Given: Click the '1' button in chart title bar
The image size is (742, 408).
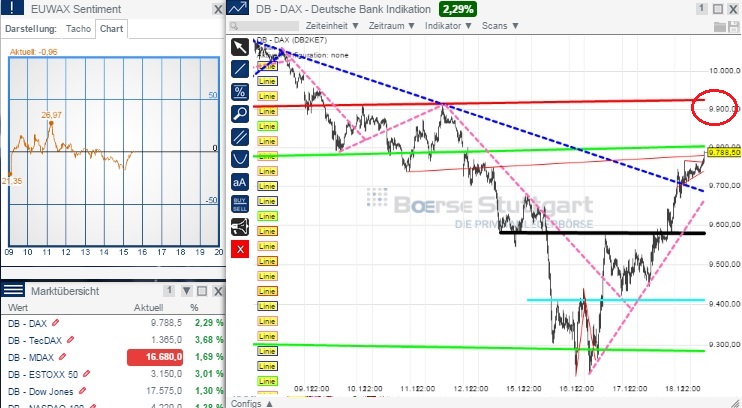Looking at the screenshot, I should [702, 9].
